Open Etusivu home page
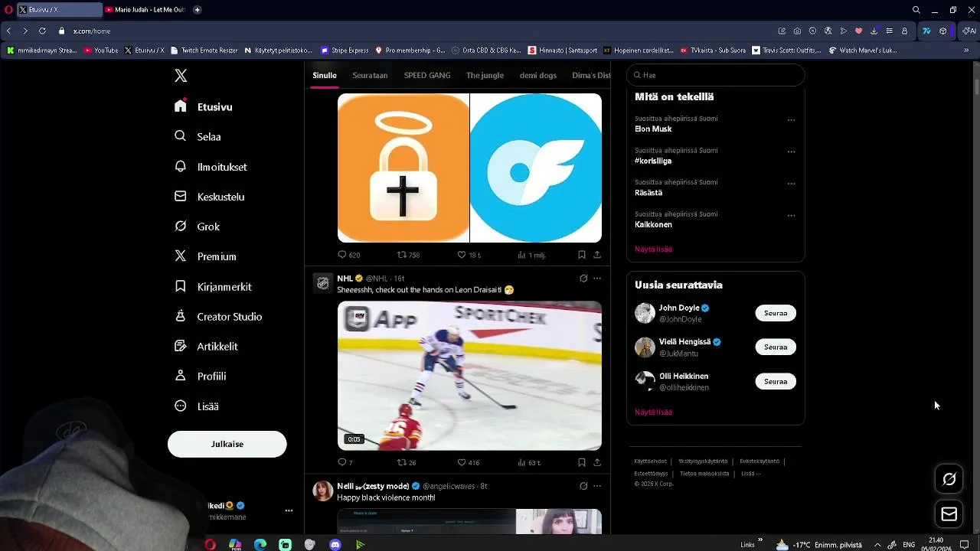The height and width of the screenshot is (551, 980). [204, 107]
